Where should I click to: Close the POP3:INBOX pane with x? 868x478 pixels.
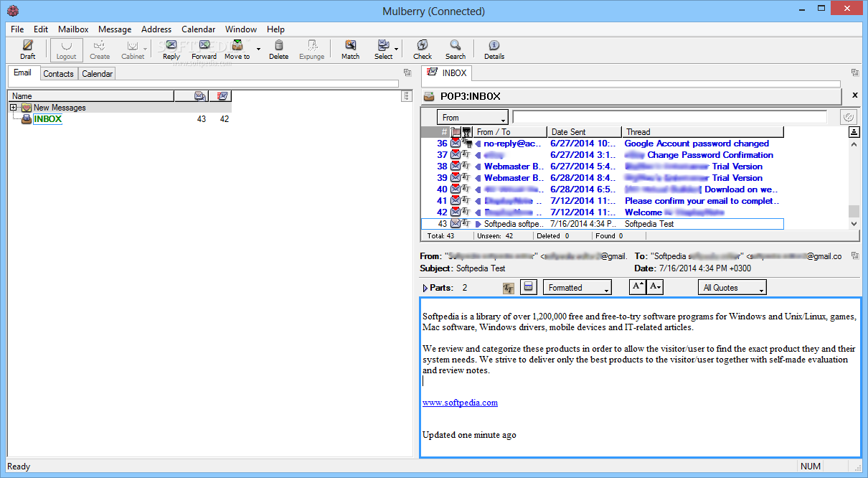point(854,95)
